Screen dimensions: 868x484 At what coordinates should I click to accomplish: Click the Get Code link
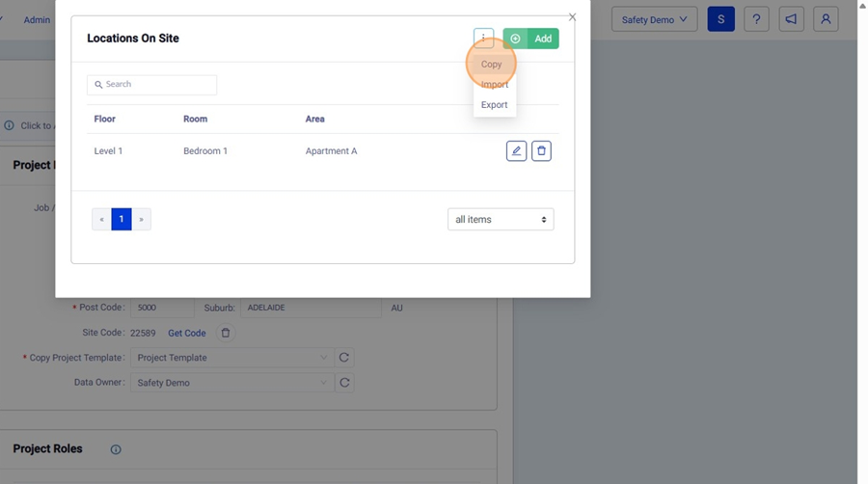click(187, 333)
